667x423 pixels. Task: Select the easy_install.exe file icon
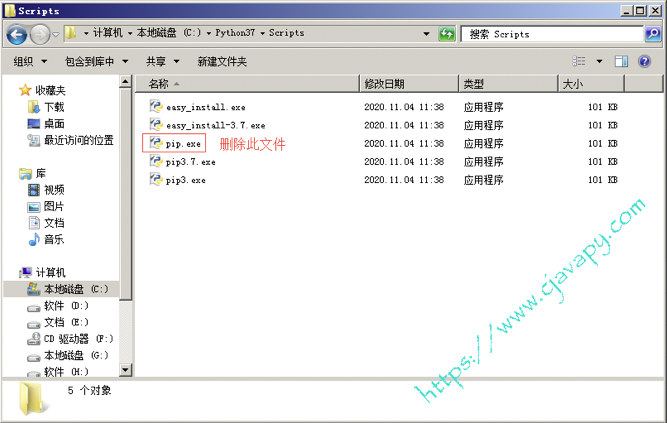156,106
